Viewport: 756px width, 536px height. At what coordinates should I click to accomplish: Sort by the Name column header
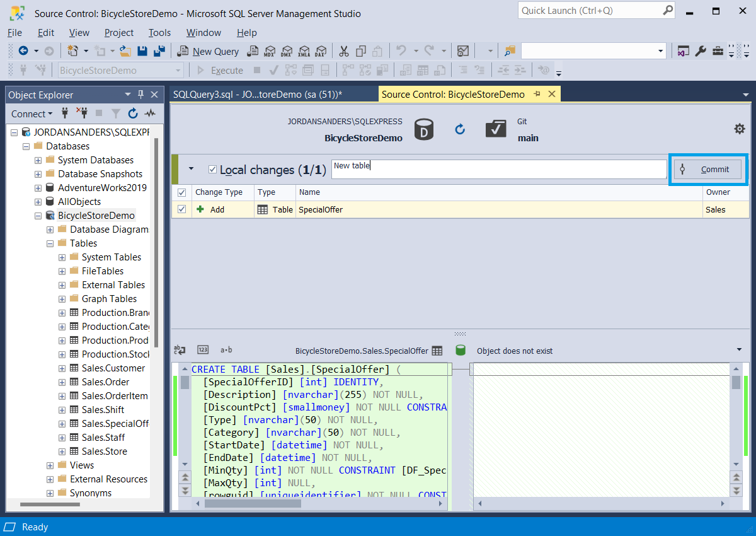click(499, 192)
